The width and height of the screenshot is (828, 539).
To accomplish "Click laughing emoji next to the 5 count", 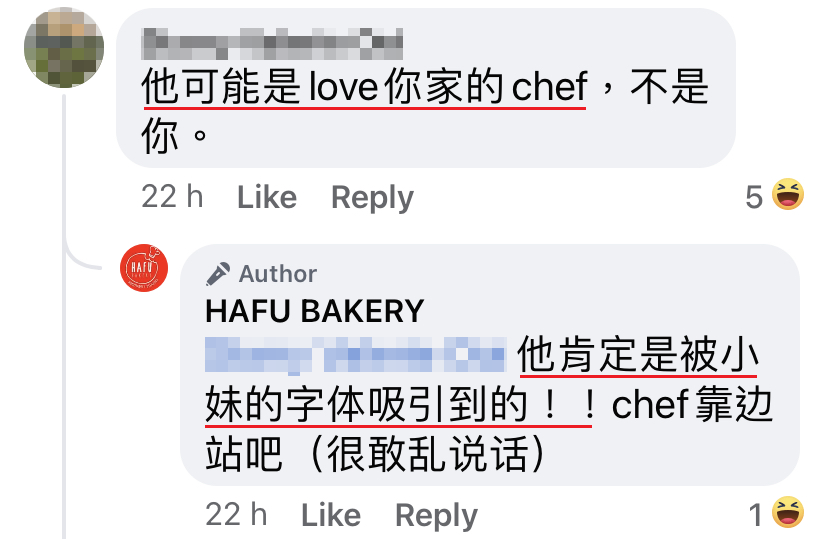I will tap(788, 194).
